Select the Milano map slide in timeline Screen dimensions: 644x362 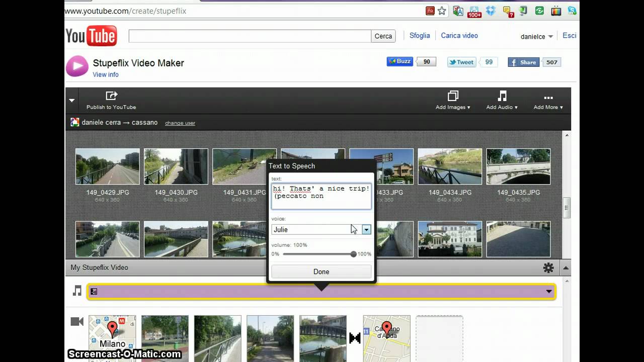[x=112, y=338]
